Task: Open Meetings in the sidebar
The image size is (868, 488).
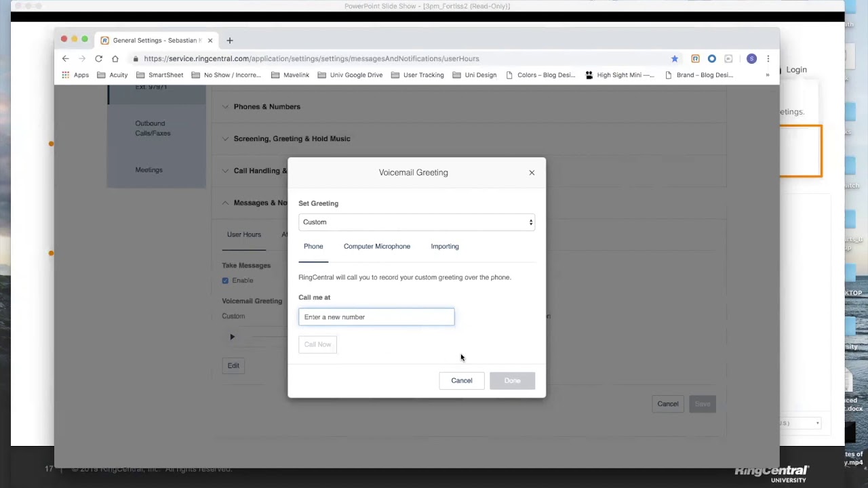Action: pyautogui.click(x=149, y=170)
